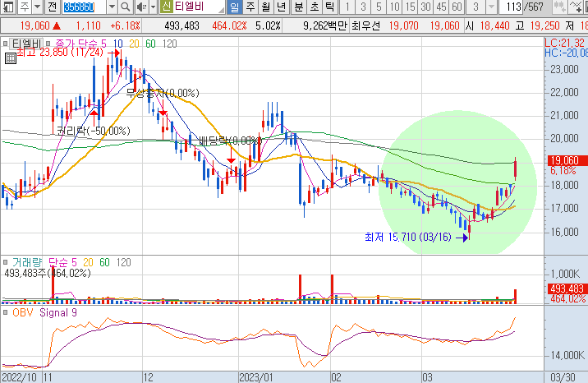The image size is (588, 383).
Task: Click the 배당락(0.00%) annotation
Action: (230, 141)
